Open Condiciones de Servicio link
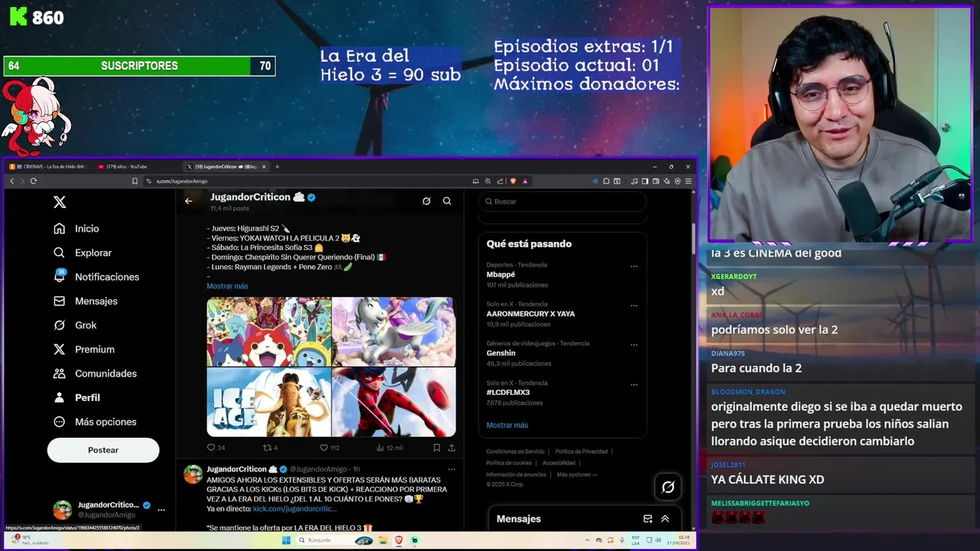Image resolution: width=980 pixels, height=551 pixels. [515, 452]
